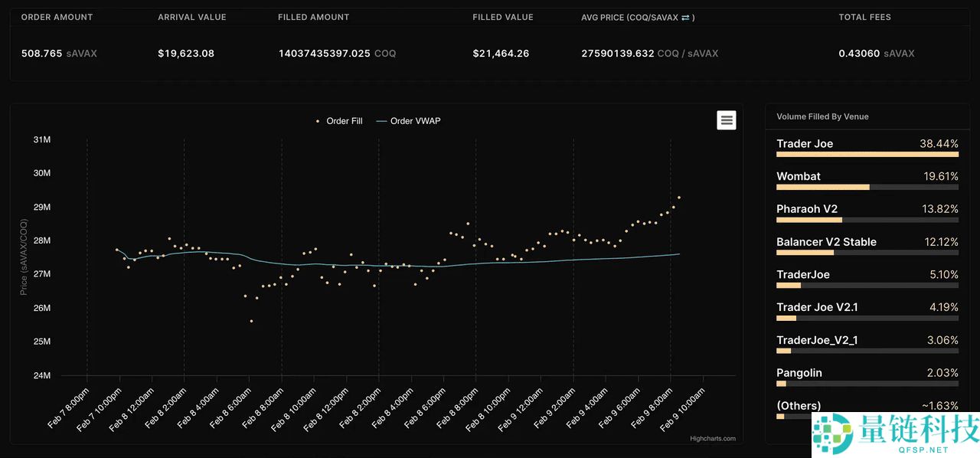Click the highest Order Fill dot above 29M

(x=678, y=198)
